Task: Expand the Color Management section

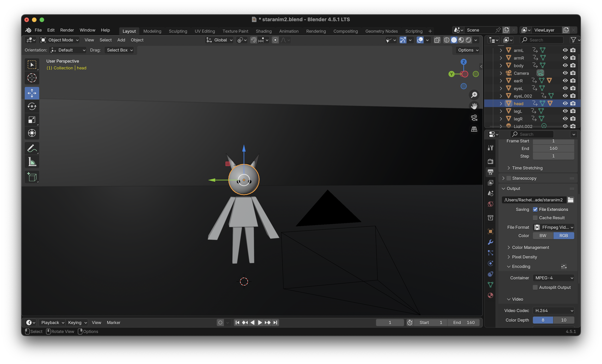Action: (530, 247)
